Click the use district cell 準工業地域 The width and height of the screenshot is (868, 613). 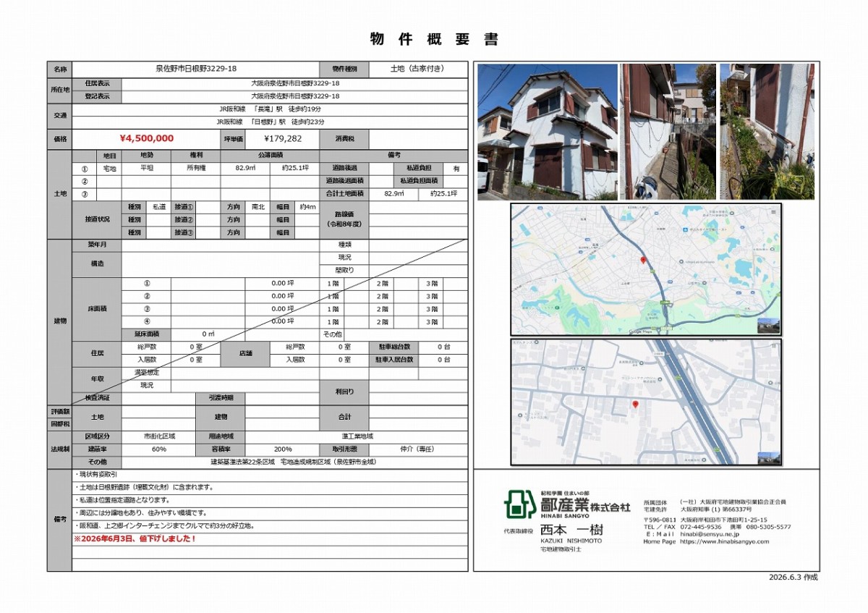(357, 436)
